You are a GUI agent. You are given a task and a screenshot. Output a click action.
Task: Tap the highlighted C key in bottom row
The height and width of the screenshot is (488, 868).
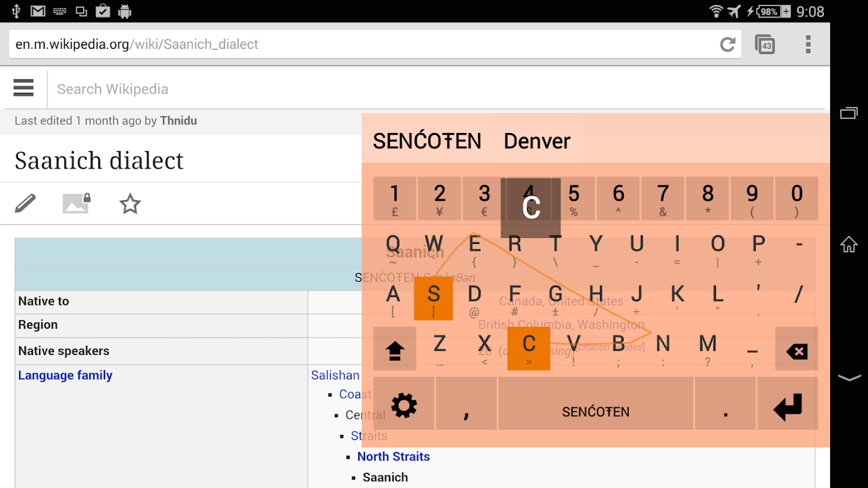pyautogui.click(x=529, y=349)
